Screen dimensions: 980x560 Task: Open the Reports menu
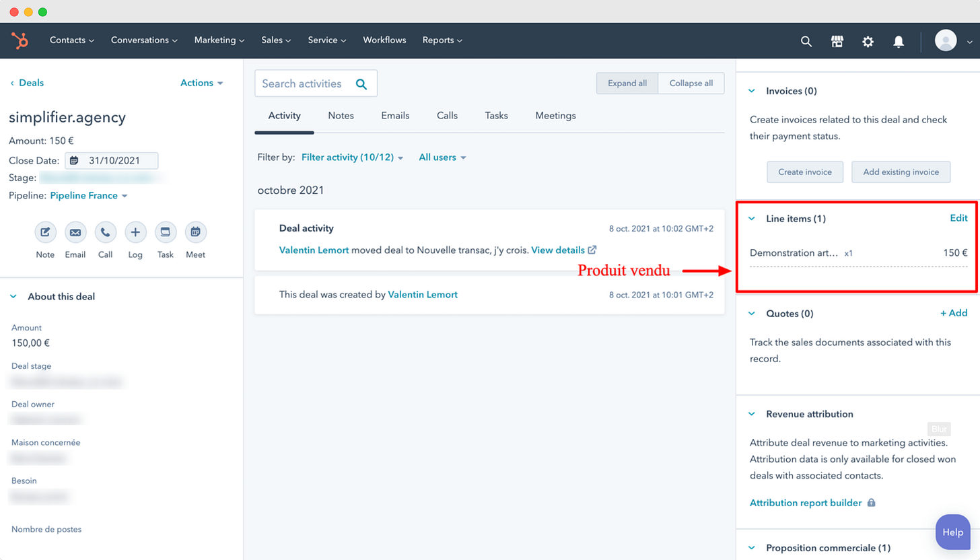442,40
